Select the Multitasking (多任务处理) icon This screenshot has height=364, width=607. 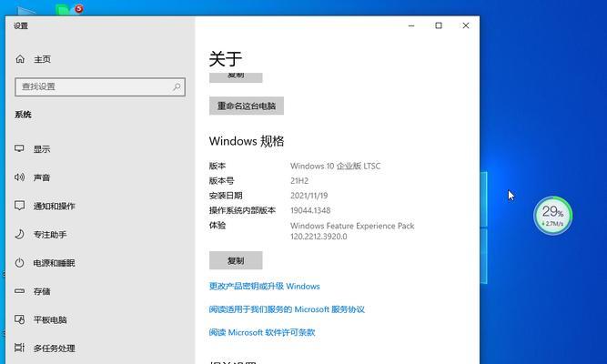(x=19, y=348)
